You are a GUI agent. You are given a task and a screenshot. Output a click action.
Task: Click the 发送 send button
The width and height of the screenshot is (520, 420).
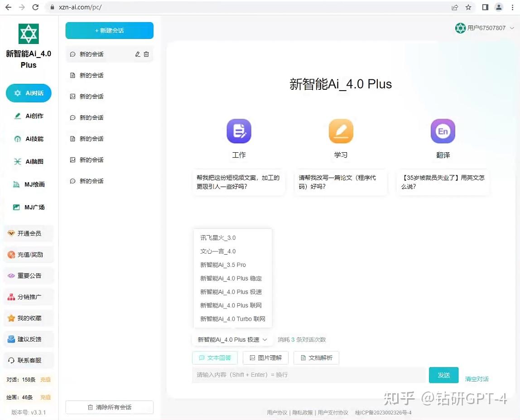(444, 375)
